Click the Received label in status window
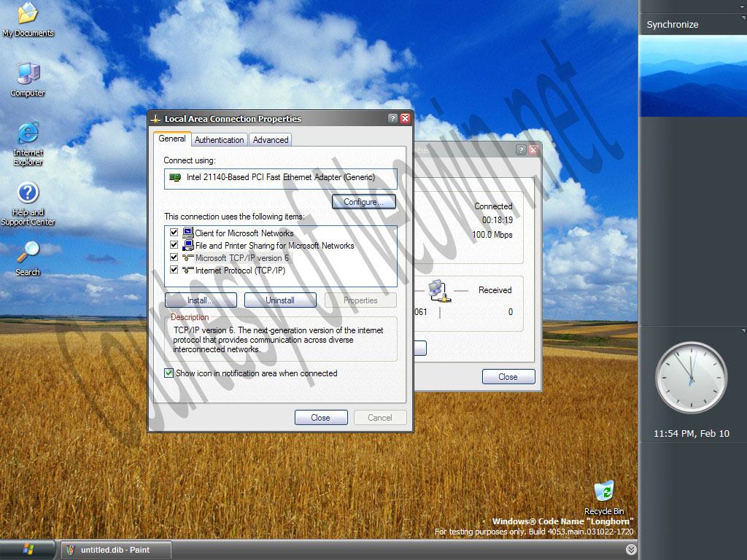747x560 pixels. pyautogui.click(x=495, y=290)
